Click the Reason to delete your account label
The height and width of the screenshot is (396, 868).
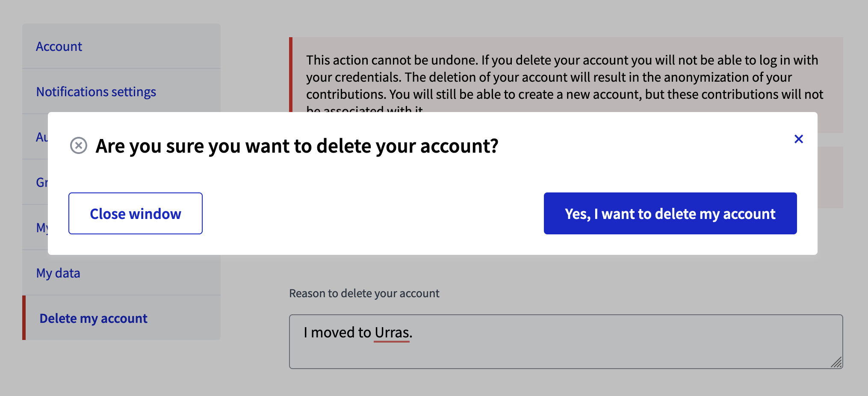click(364, 293)
